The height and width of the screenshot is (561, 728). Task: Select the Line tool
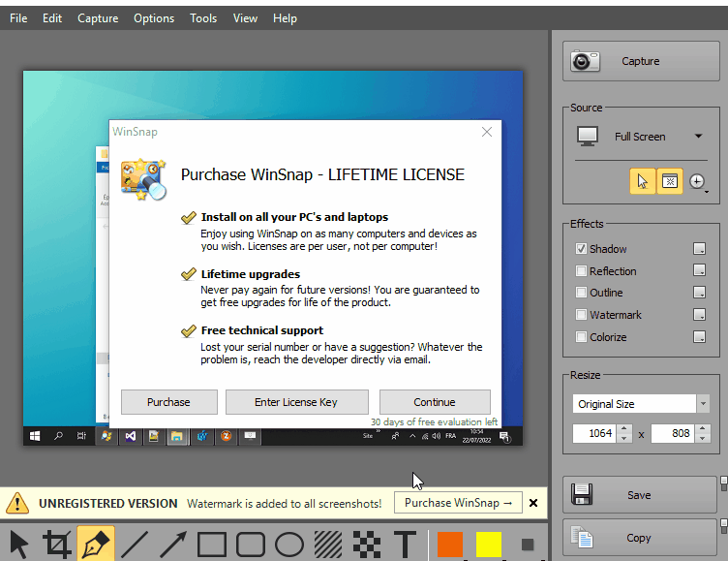click(135, 544)
